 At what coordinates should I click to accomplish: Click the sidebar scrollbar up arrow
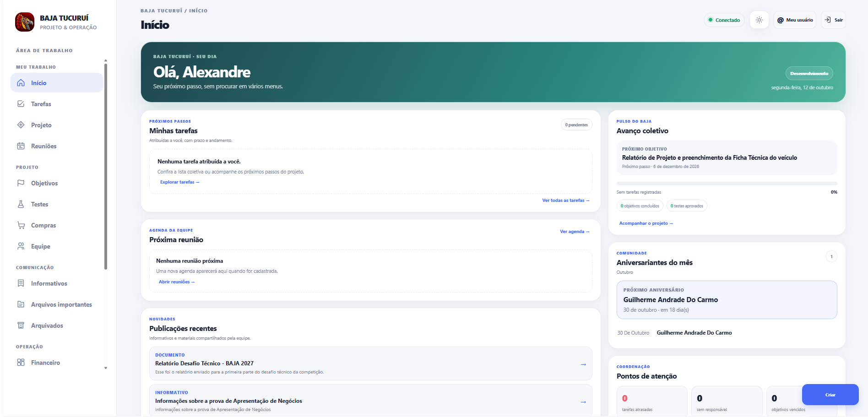tap(106, 60)
